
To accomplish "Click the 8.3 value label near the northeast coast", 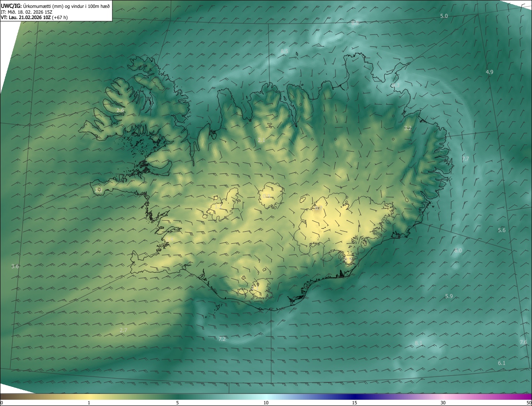I will [x=395, y=86].
